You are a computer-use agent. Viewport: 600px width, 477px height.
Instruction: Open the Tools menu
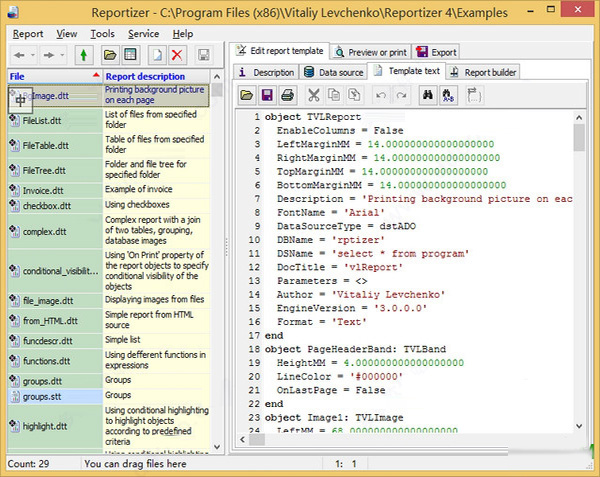(x=102, y=33)
